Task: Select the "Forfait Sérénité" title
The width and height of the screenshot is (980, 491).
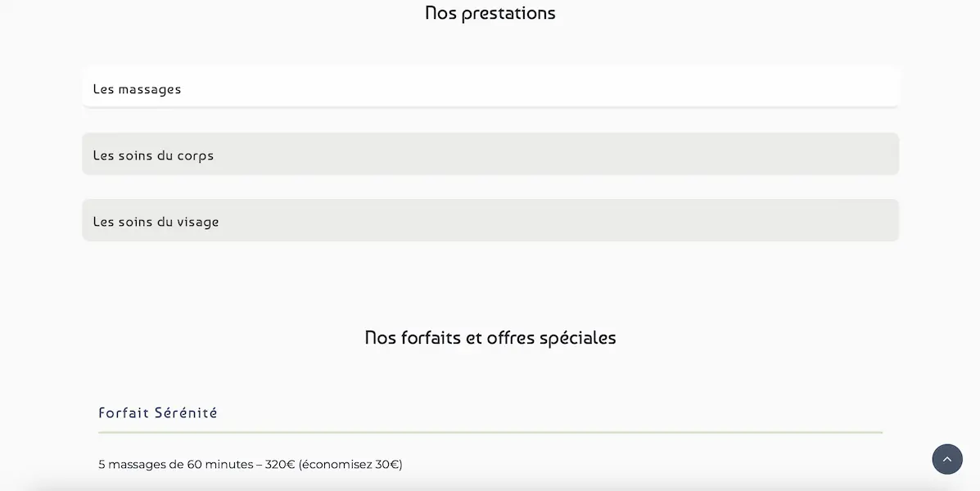Action: tap(158, 413)
